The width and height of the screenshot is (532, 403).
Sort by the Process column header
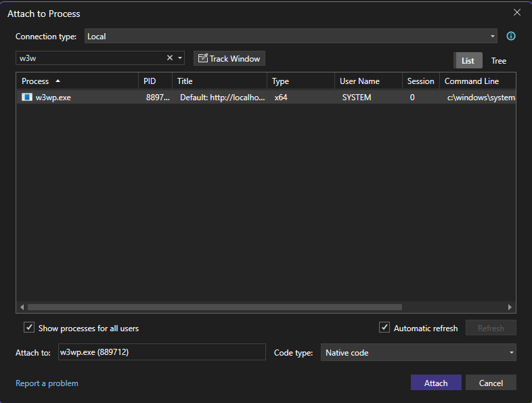pos(41,81)
